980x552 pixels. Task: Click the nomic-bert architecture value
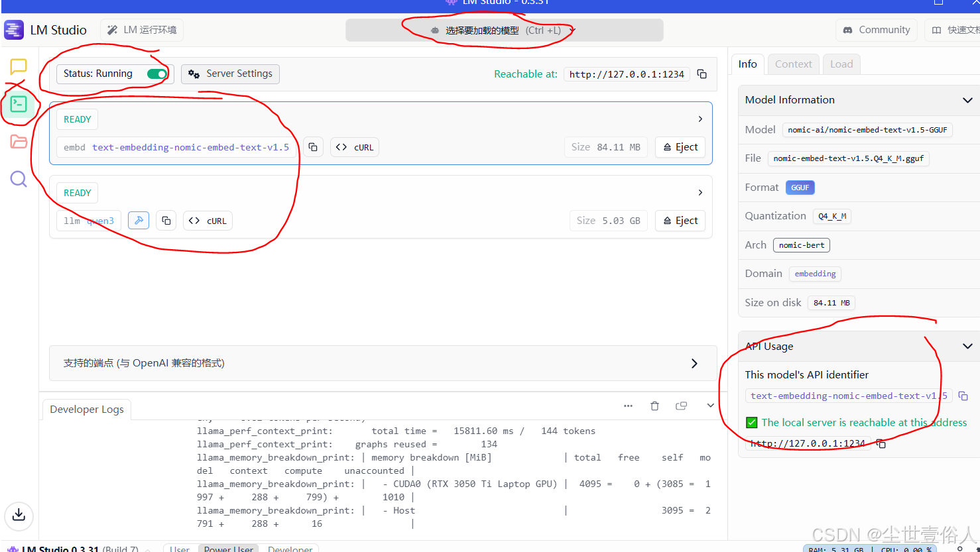[802, 245]
